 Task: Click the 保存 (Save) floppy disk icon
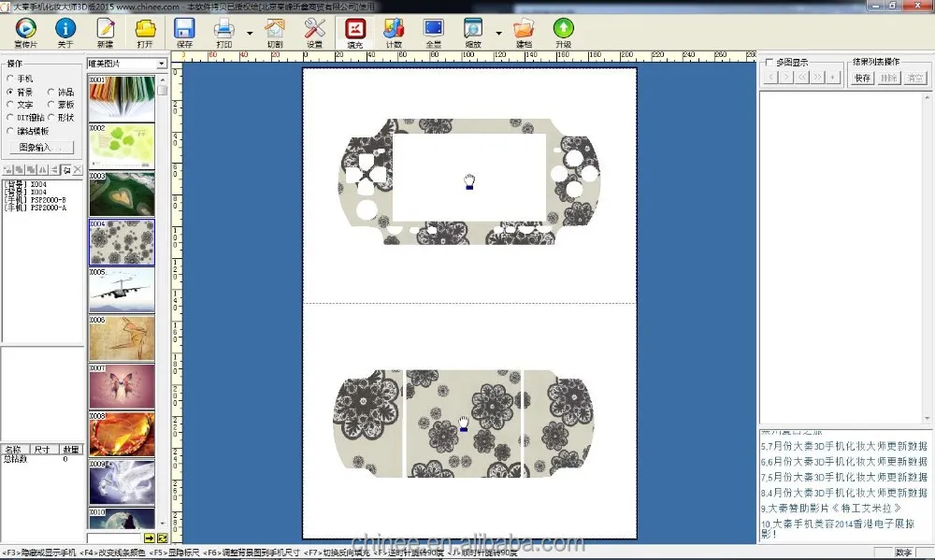pos(184,29)
